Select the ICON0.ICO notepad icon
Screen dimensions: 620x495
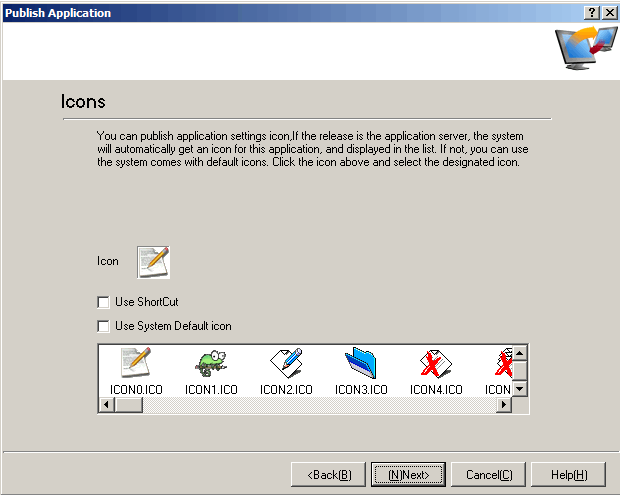click(x=135, y=364)
